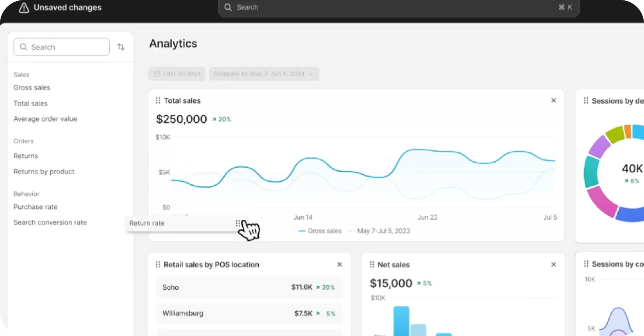Click the Soho location row
644x336 pixels.
click(x=249, y=287)
